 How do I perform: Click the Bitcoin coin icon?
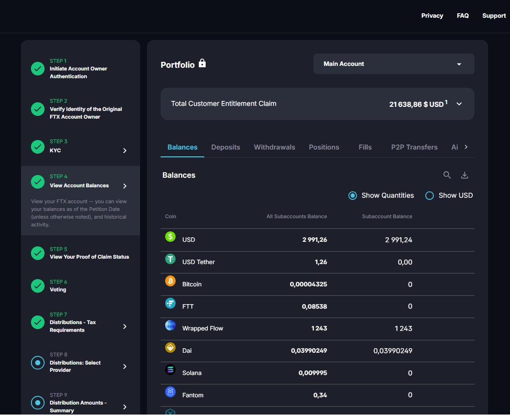click(170, 281)
